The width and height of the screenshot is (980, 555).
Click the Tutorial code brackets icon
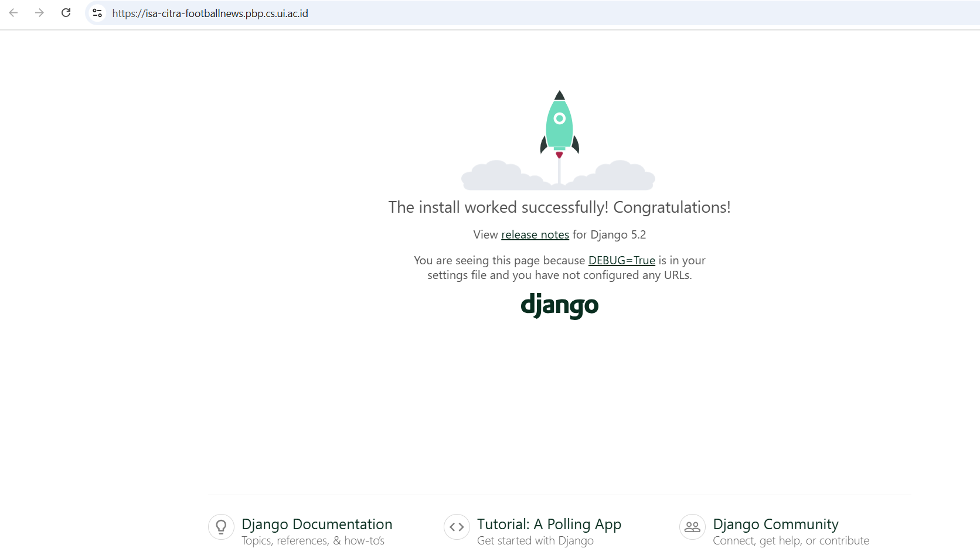click(457, 527)
